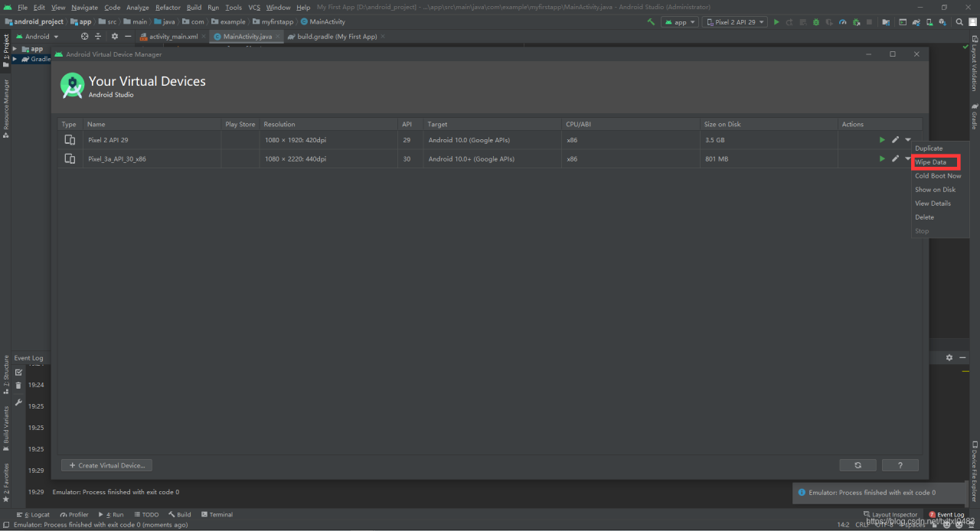Launch the Pixel 2 API 29 emulator
980x531 pixels.
point(882,140)
